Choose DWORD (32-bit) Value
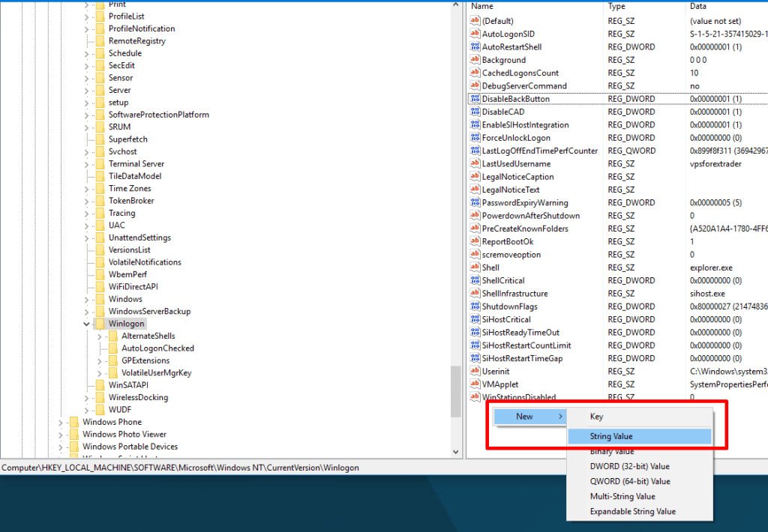 pyautogui.click(x=639, y=466)
